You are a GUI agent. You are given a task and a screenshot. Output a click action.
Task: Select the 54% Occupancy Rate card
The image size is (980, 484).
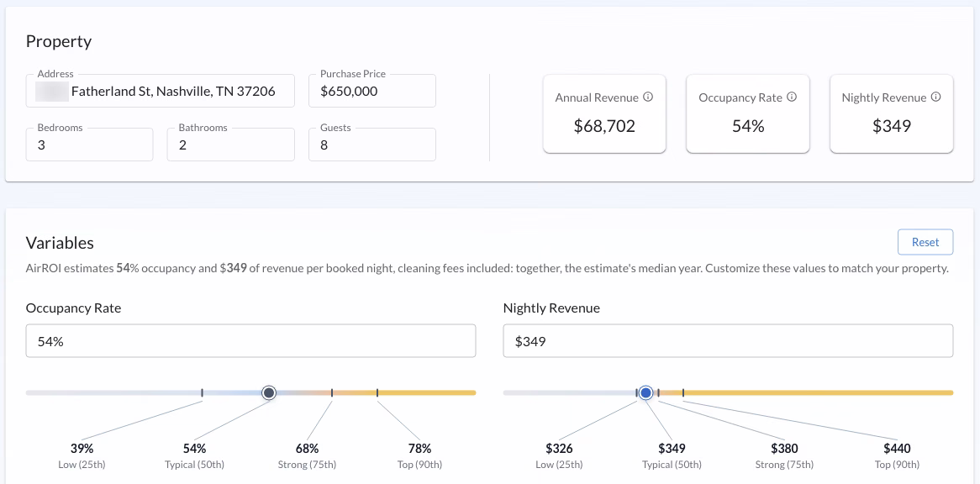coord(748,113)
